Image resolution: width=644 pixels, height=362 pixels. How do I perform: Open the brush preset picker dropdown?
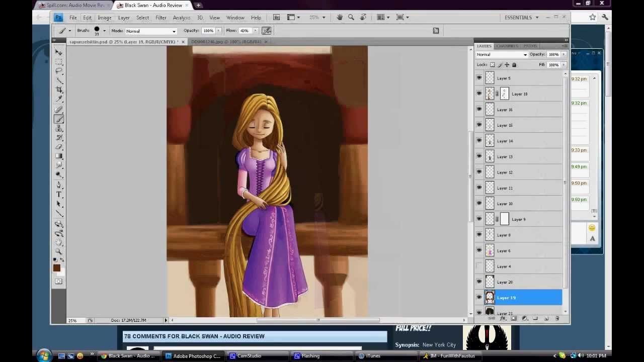[104, 31]
